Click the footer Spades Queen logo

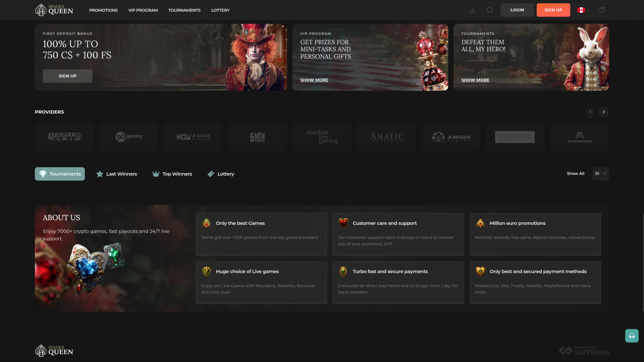(54, 351)
